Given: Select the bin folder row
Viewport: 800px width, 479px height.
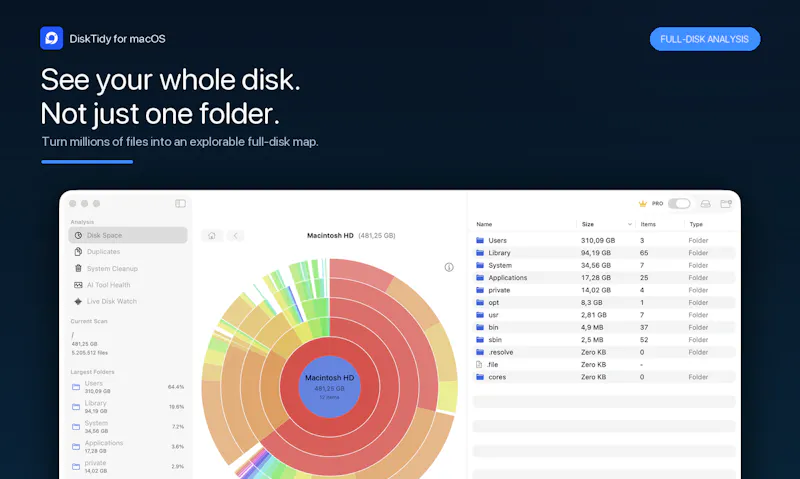Looking at the screenshot, I should point(605,327).
